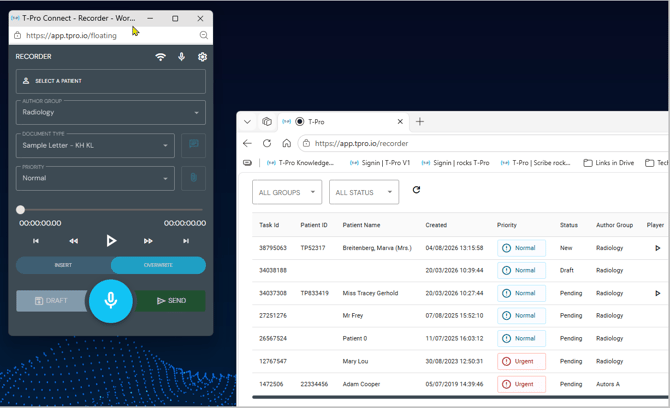Open the All Groups filter
The width and height of the screenshot is (670, 408).
pyautogui.click(x=287, y=192)
